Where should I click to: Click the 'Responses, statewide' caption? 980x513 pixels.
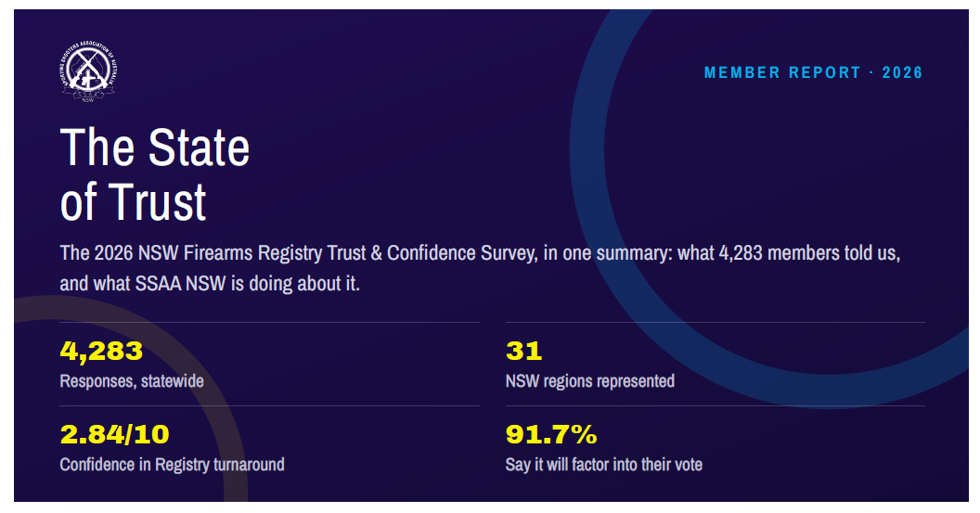tap(132, 381)
